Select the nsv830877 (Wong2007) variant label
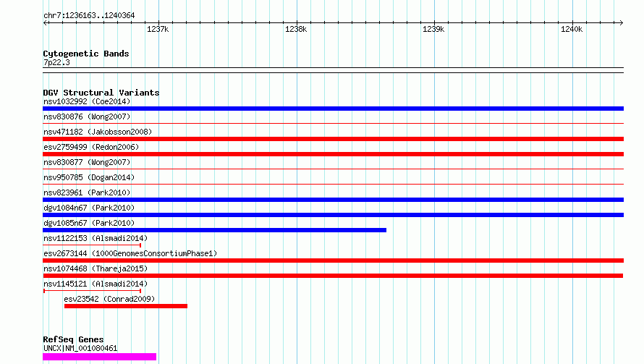The height and width of the screenshot is (364, 644). tap(87, 162)
